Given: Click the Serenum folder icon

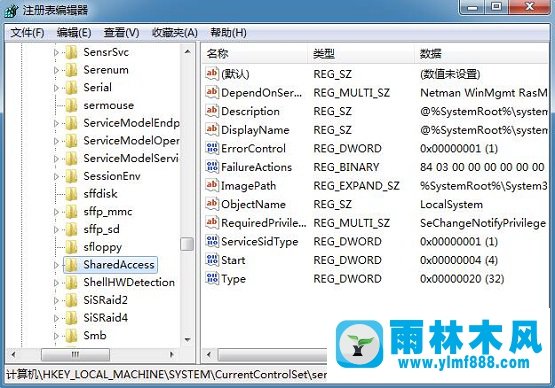Looking at the screenshot, I should pos(71,70).
